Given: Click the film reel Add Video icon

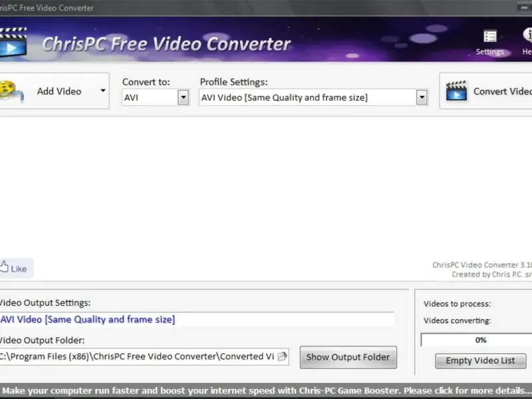Looking at the screenshot, I should point(11,91).
